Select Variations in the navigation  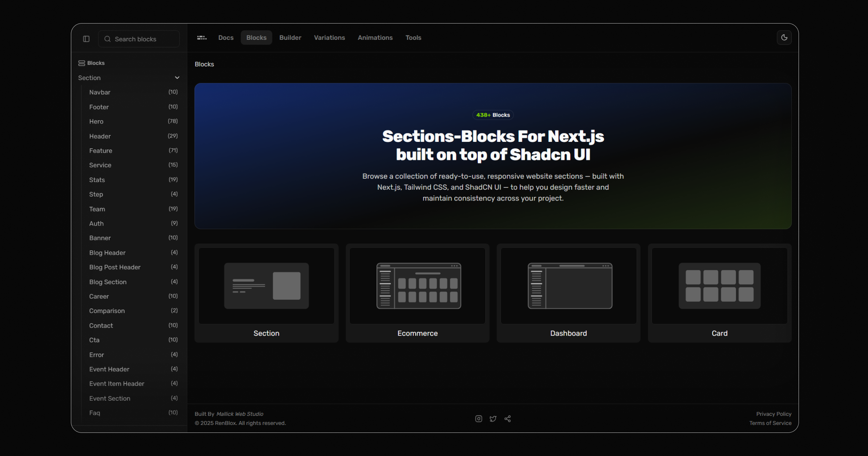(329, 37)
